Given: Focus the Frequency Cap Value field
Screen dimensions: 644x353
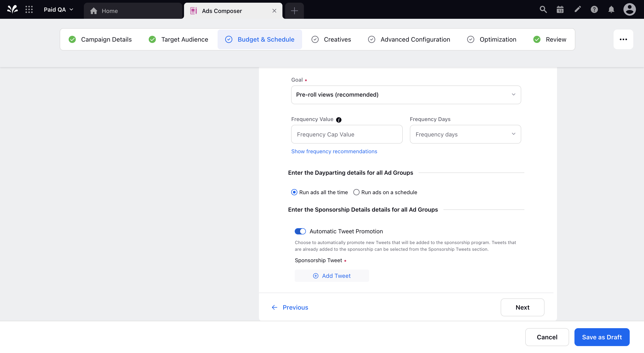Looking at the screenshot, I should pyautogui.click(x=347, y=134).
